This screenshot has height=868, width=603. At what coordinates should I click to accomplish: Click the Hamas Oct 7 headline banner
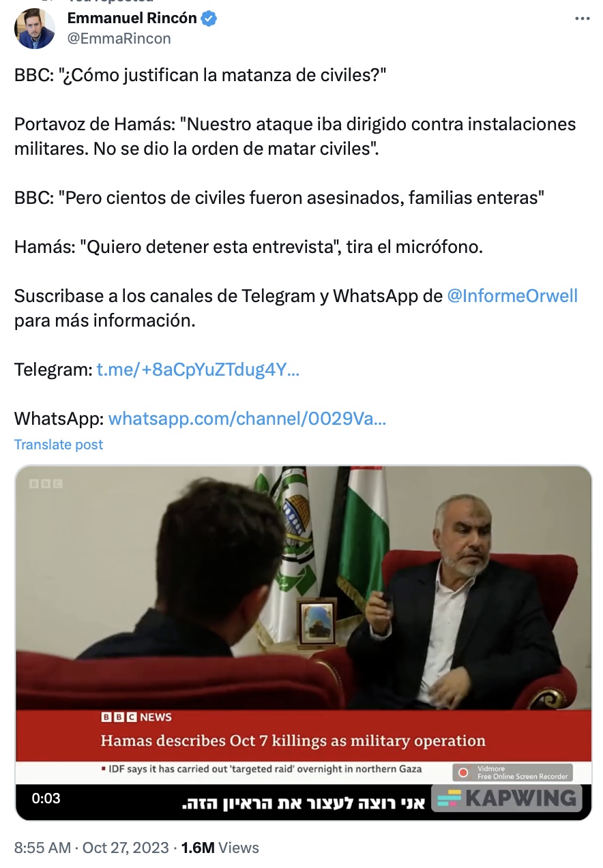click(293, 740)
